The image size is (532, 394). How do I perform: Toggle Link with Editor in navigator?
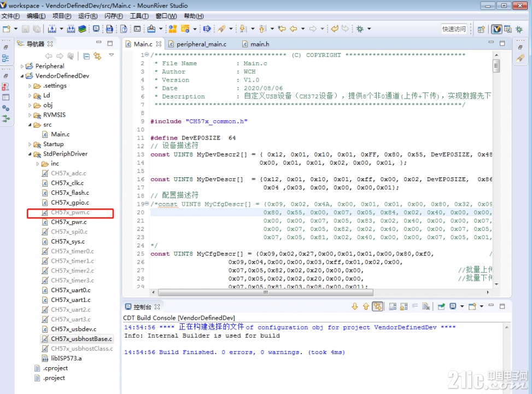pyautogui.click(x=98, y=56)
